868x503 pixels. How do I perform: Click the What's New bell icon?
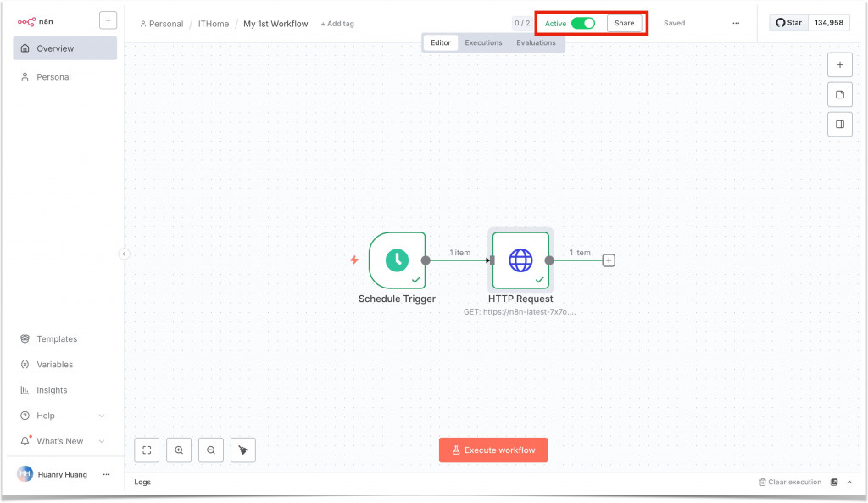tap(25, 441)
